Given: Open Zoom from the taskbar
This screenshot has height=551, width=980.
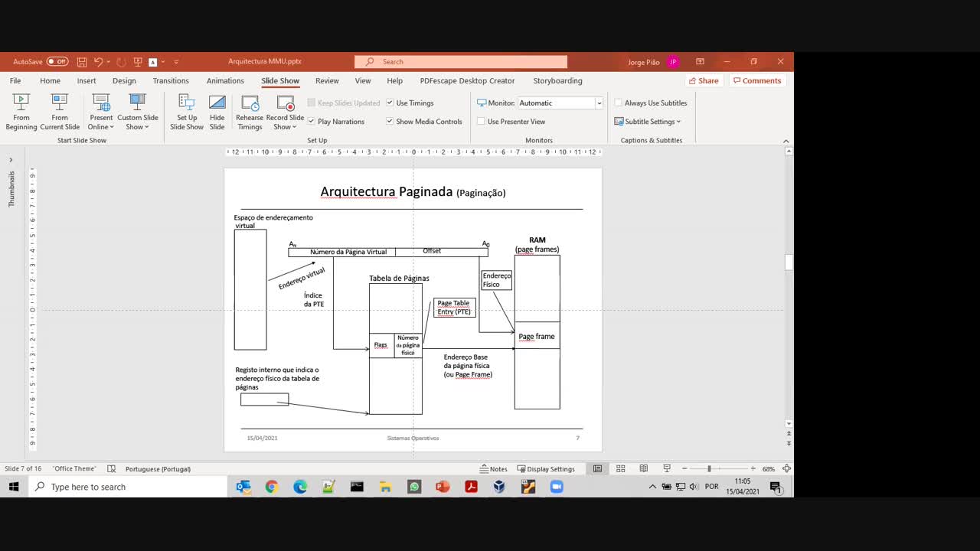Looking at the screenshot, I should point(557,487).
